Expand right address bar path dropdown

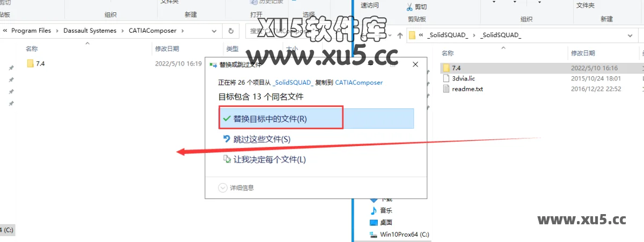coord(630,35)
